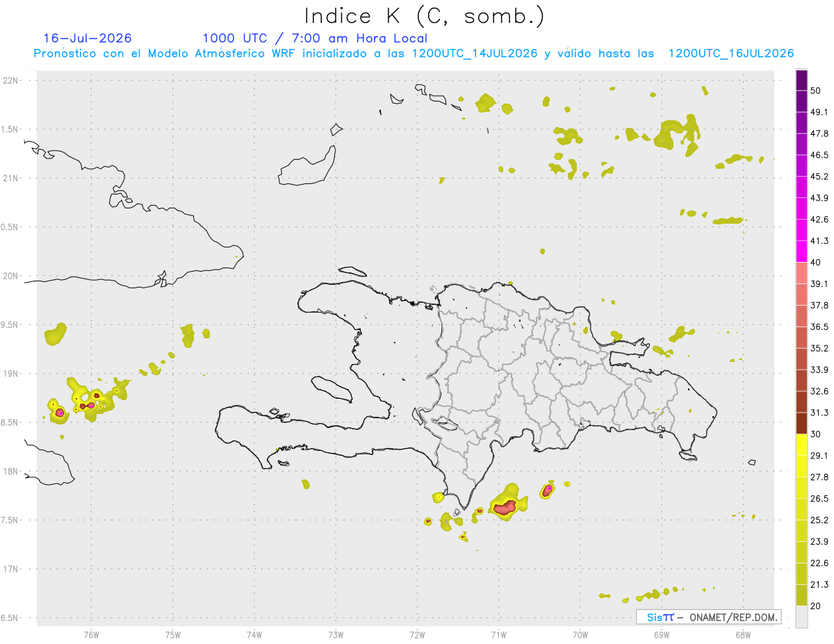Click the "22N" latitude label
834x644 pixels.
12,81
